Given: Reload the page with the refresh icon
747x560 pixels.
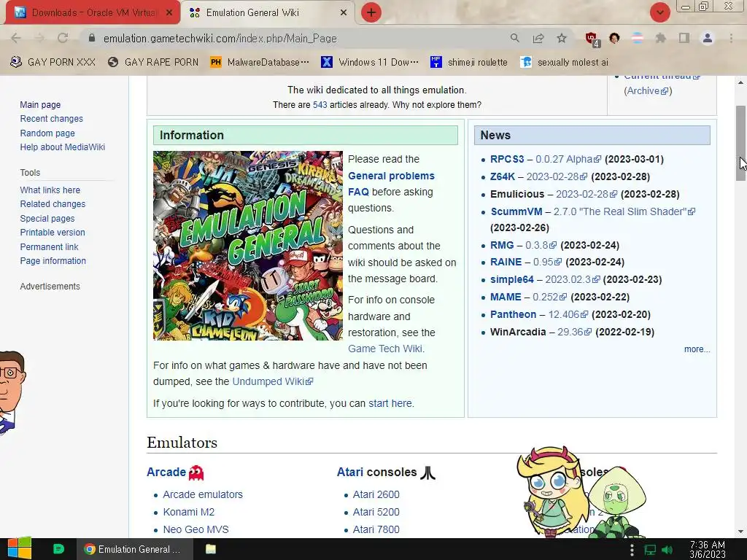Looking at the screenshot, I should (x=63, y=38).
